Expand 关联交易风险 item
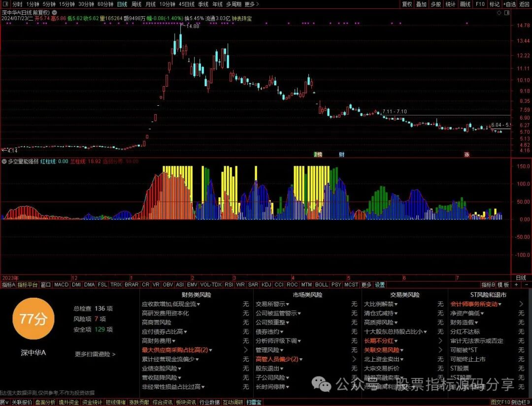 [x=384, y=350]
